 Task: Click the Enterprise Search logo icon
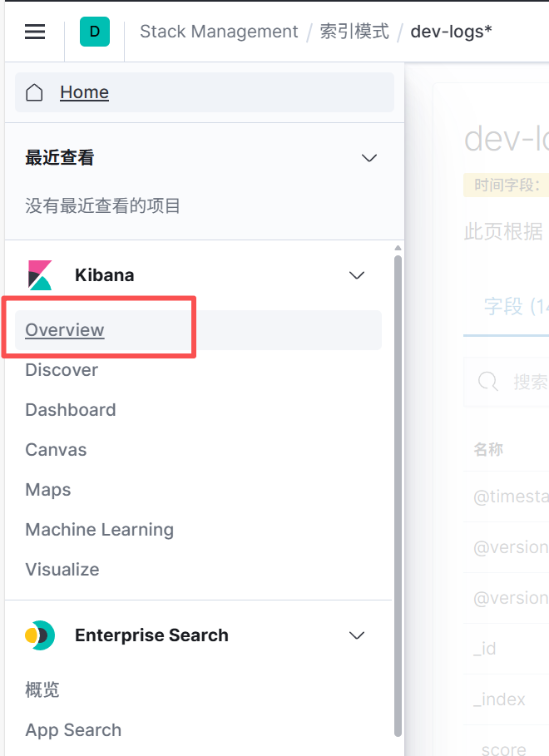click(39, 635)
